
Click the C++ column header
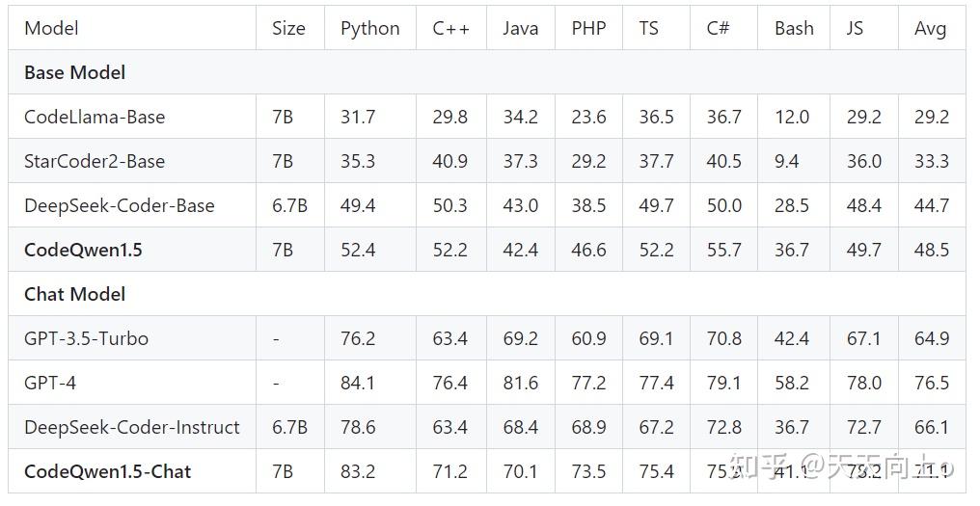click(x=450, y=28)
